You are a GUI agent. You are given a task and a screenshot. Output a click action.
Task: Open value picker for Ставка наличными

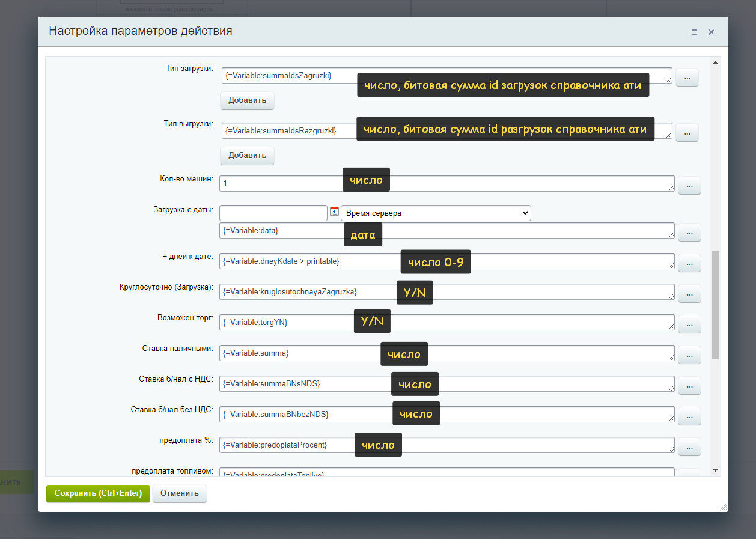tap(689, 355)
